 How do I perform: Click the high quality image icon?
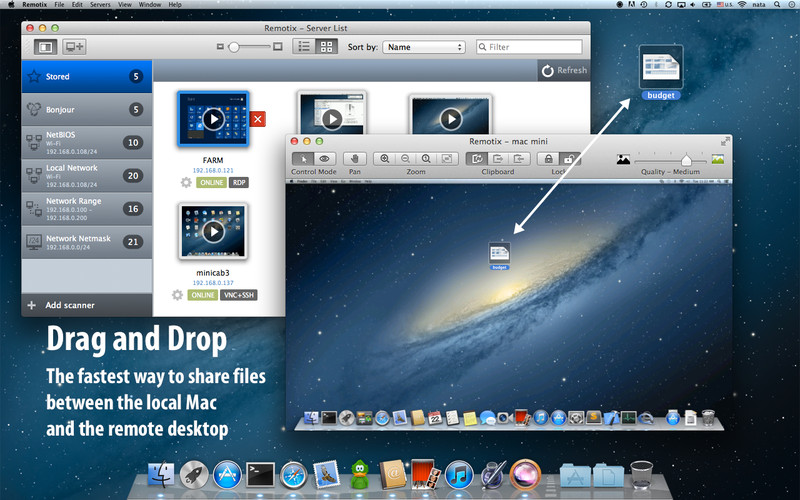(718, 159)
